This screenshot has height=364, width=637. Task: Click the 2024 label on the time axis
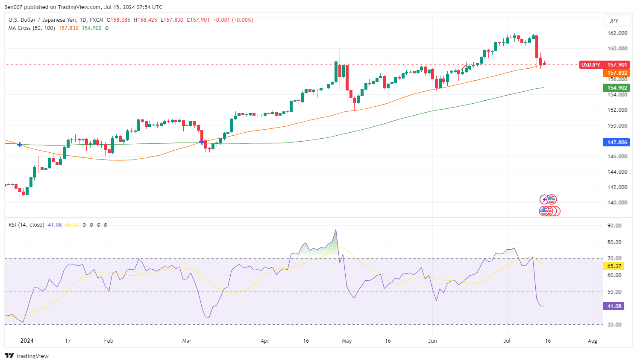(x=27, y=341)
